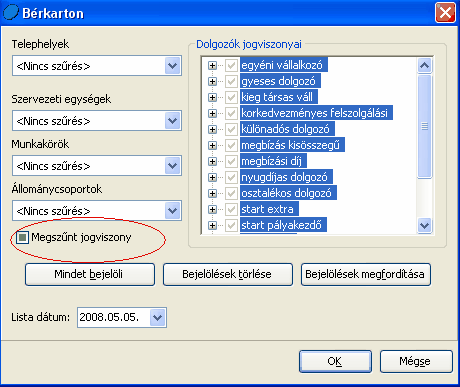Viewport: 460px width, 387px height.
Task: Open the Munkakörök filter dropdown
Action: coord(173,166)
